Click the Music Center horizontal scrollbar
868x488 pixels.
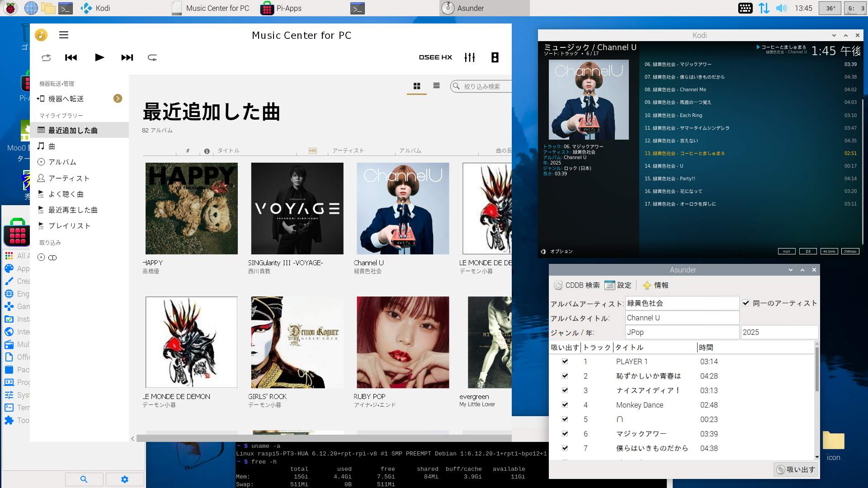(x=324, y=438)
